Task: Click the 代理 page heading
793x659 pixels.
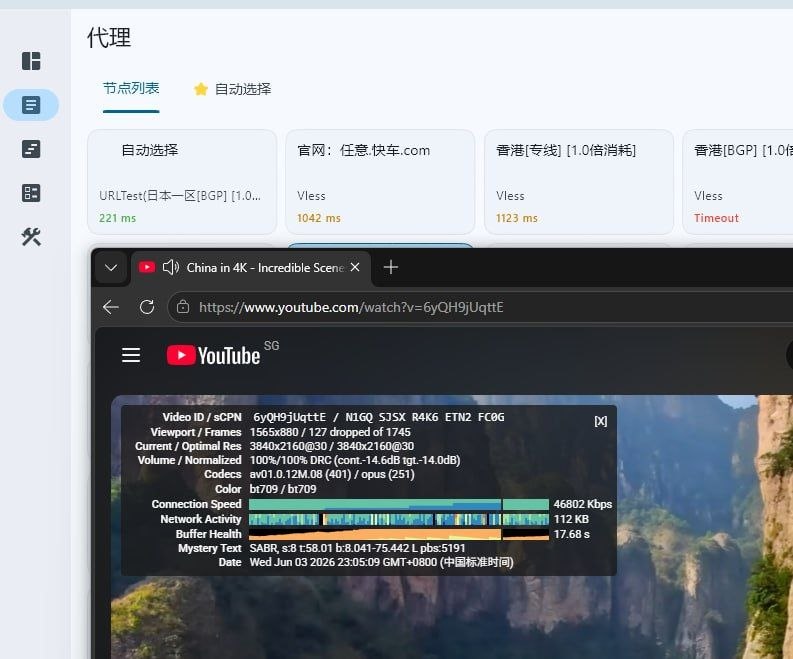Action: (x=109, y=38)
